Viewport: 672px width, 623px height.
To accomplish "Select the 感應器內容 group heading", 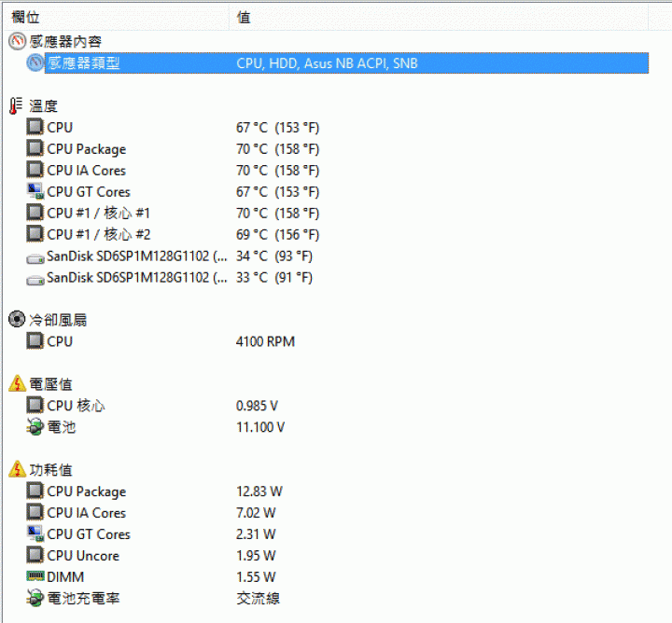I will pos(65,42).
